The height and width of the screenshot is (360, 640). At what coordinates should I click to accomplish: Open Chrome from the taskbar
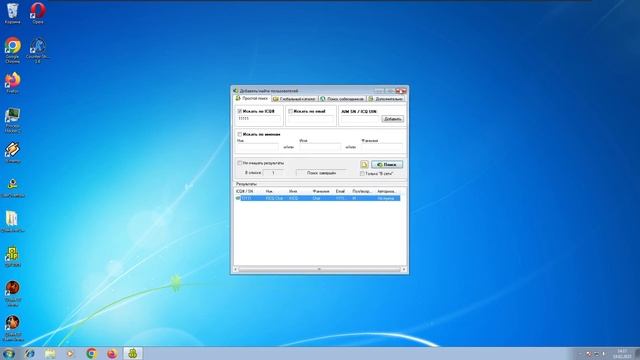[91, 353]
